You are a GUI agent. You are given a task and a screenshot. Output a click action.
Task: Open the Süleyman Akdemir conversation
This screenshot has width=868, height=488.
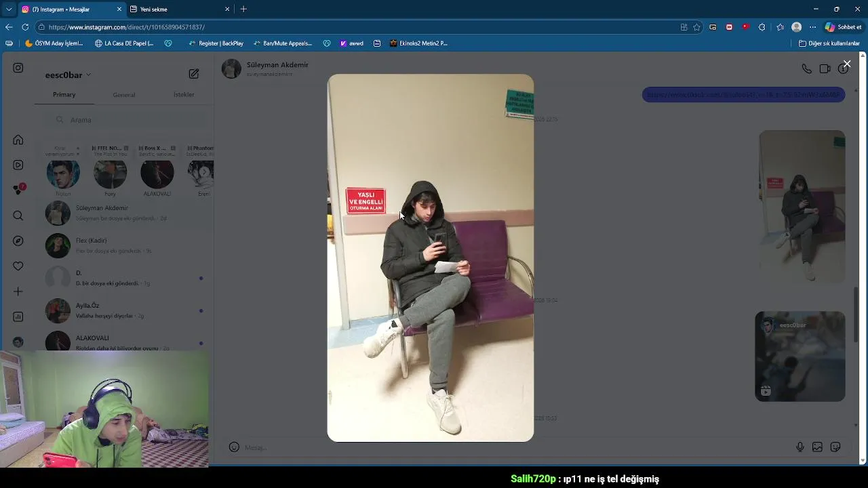pos(124,213)
